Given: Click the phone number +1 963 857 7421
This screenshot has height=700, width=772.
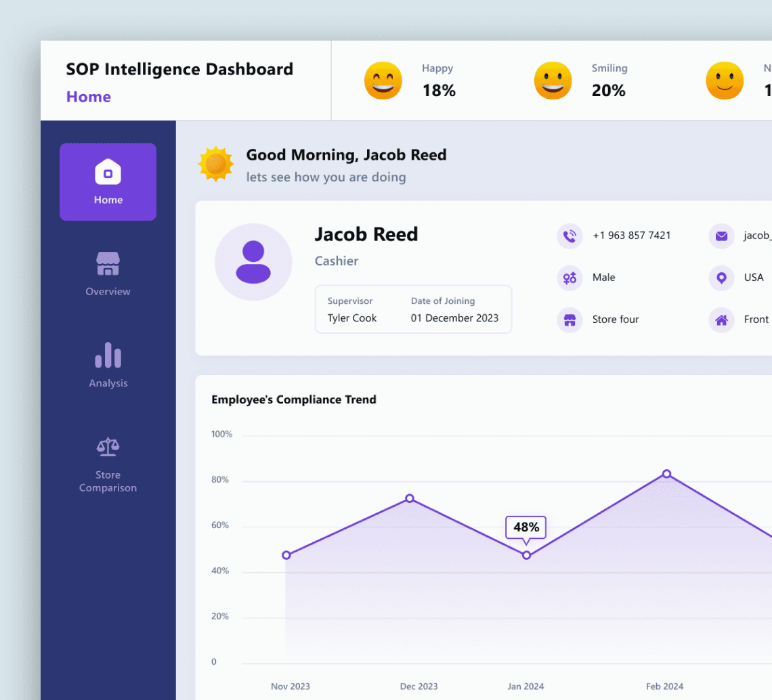Looking at the screenshot, I should (632, 236).
